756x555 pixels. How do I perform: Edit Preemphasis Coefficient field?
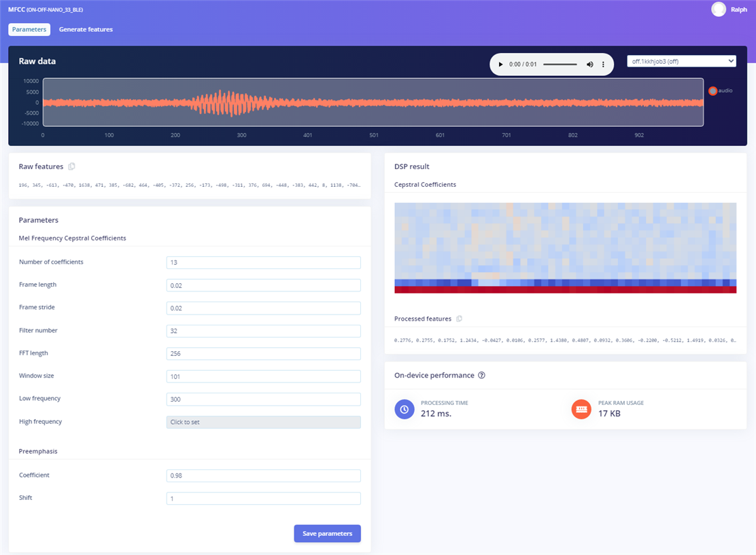[263, 476]
